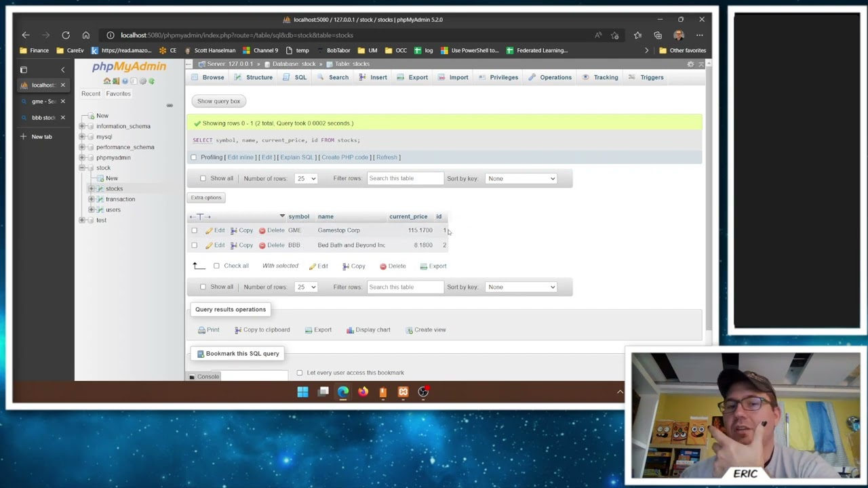Click Copy to clipboard link

[x=262, y=330]
